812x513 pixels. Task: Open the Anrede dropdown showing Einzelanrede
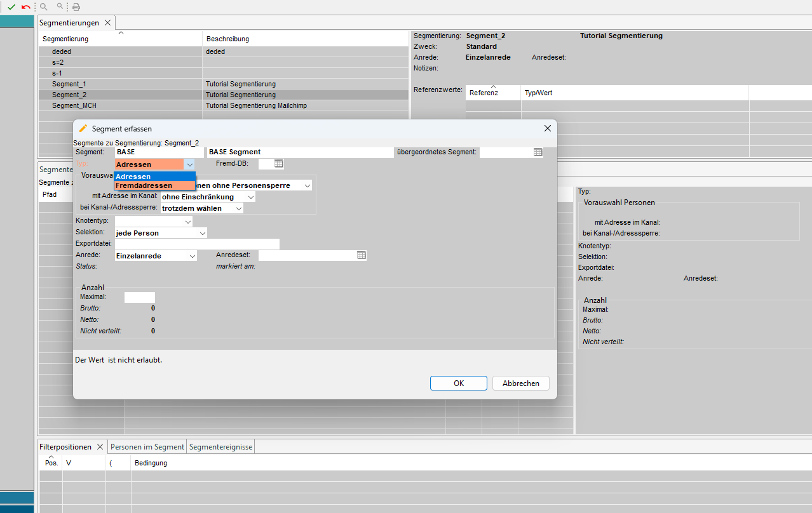coord(192,256)
